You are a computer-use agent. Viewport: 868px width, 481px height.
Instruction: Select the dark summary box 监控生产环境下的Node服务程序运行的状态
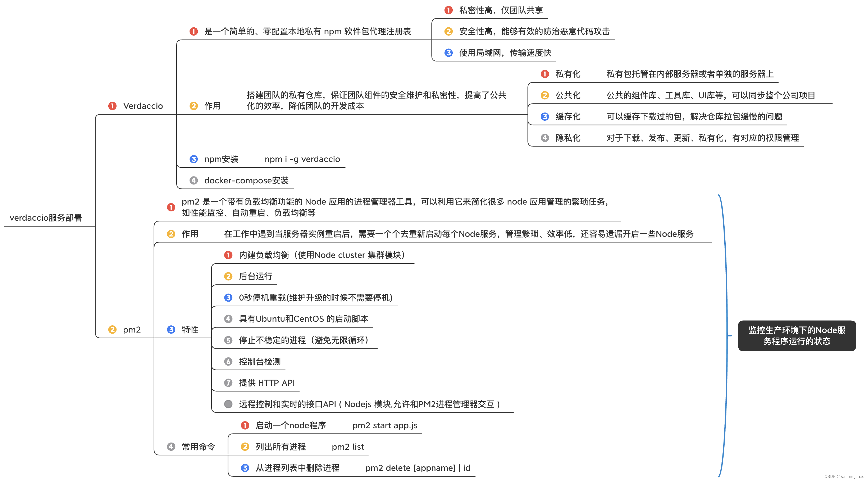click(797, 336)
